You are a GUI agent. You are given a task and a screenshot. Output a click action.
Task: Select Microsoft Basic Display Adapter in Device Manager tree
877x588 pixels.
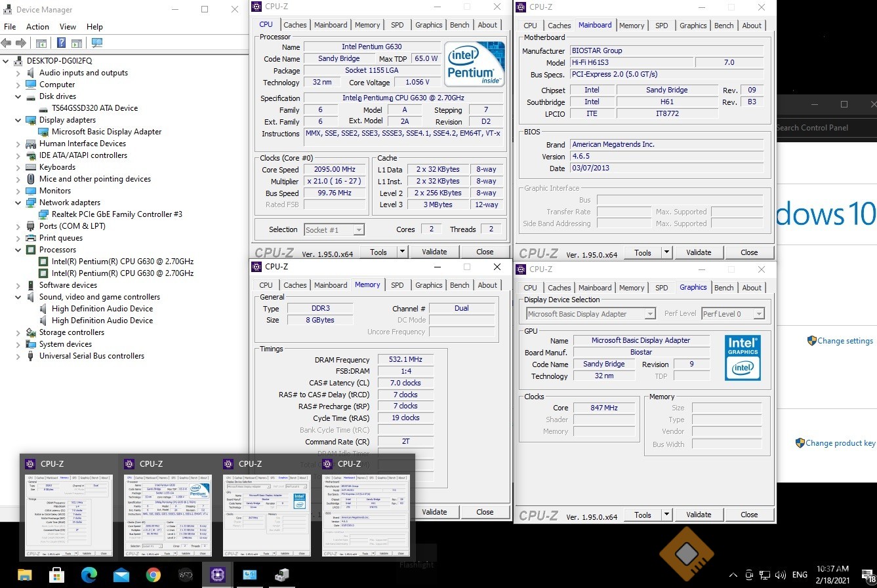[106, 132]
